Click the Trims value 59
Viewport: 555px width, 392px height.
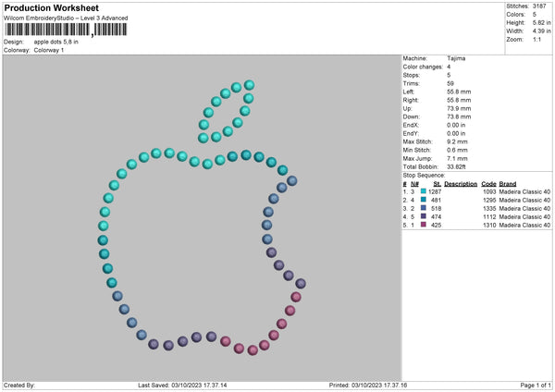[x=450, y=83]
